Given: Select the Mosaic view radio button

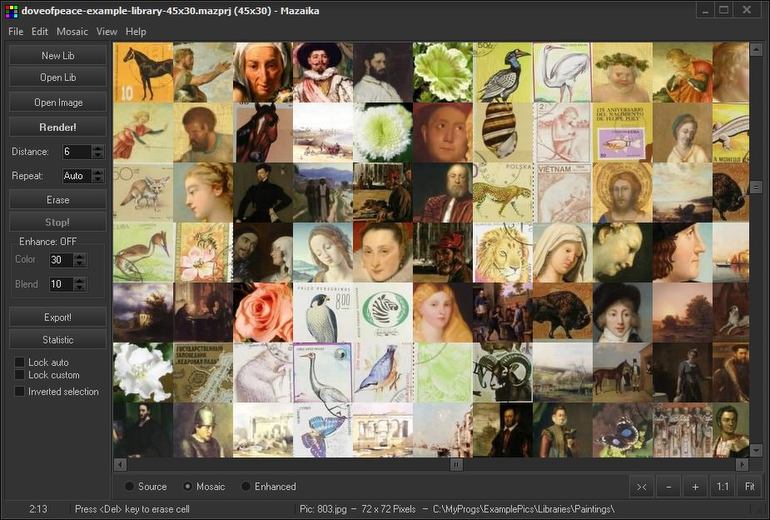Looking at the screenshot, I should [188, 486].
